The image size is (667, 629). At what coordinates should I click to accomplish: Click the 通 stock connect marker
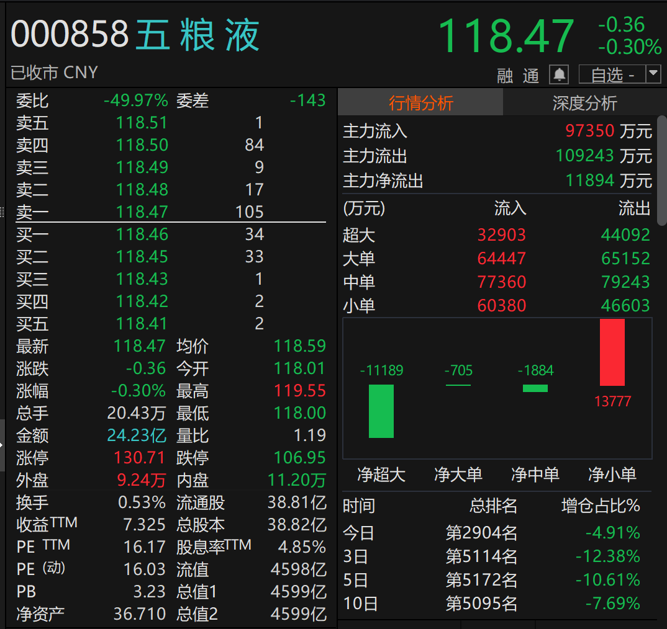click(530, 75)
